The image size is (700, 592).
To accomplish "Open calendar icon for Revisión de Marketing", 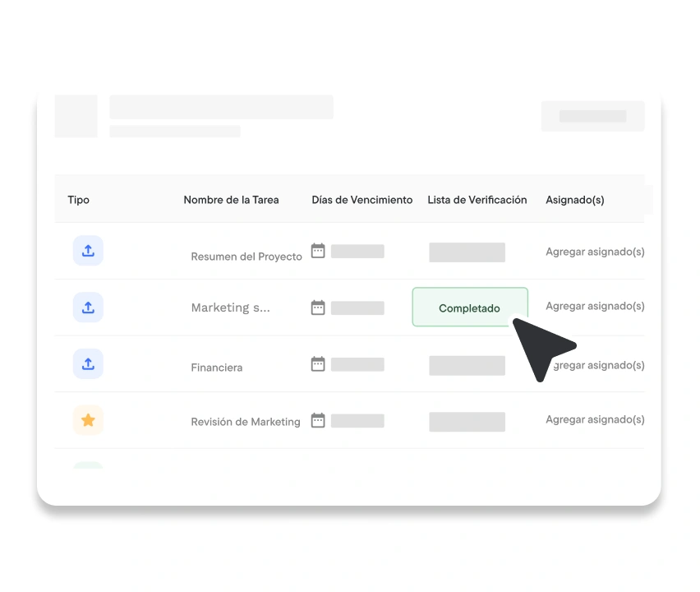I will coord(318,420).
